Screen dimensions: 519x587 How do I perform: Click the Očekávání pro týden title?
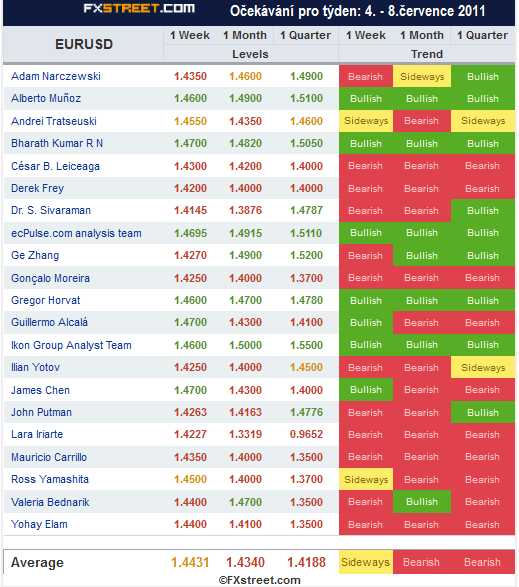pos(357,11)
